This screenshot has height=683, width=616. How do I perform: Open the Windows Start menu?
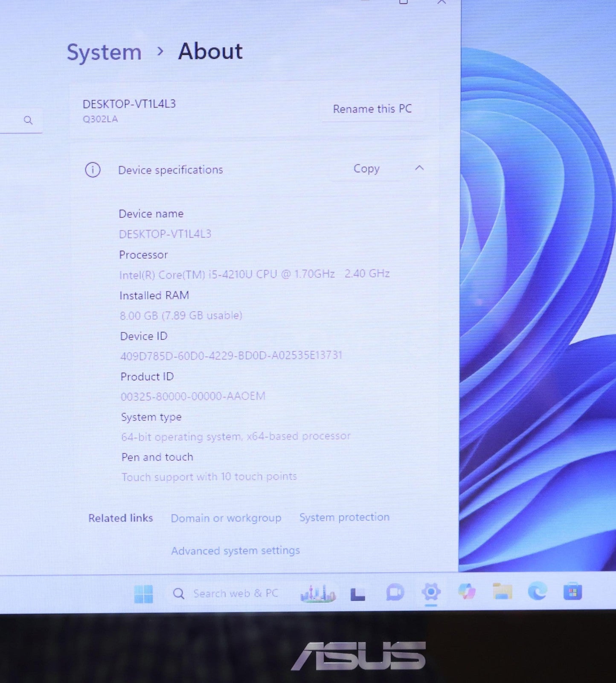(143, 594)
